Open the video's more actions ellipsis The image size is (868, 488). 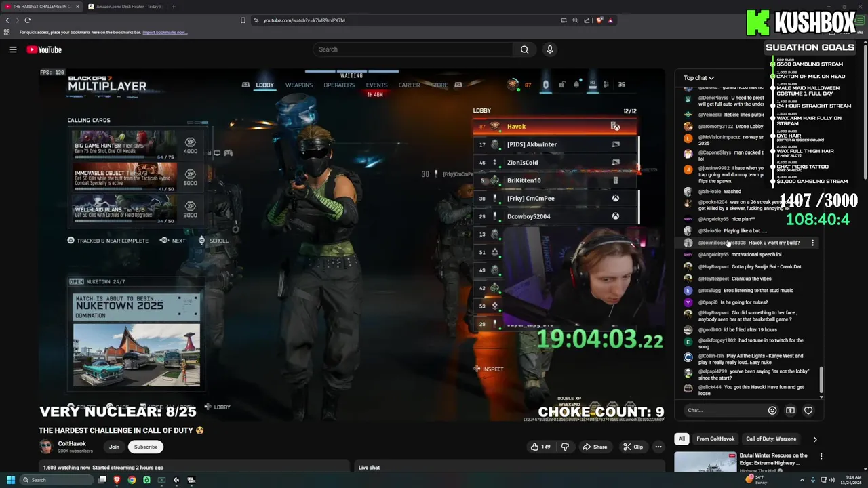pos(658,447)
